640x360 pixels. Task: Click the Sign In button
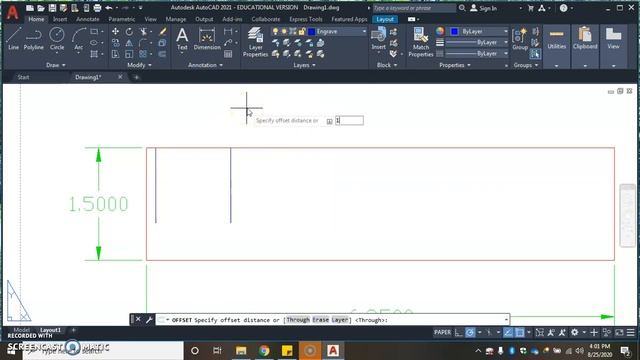[484, 8]
